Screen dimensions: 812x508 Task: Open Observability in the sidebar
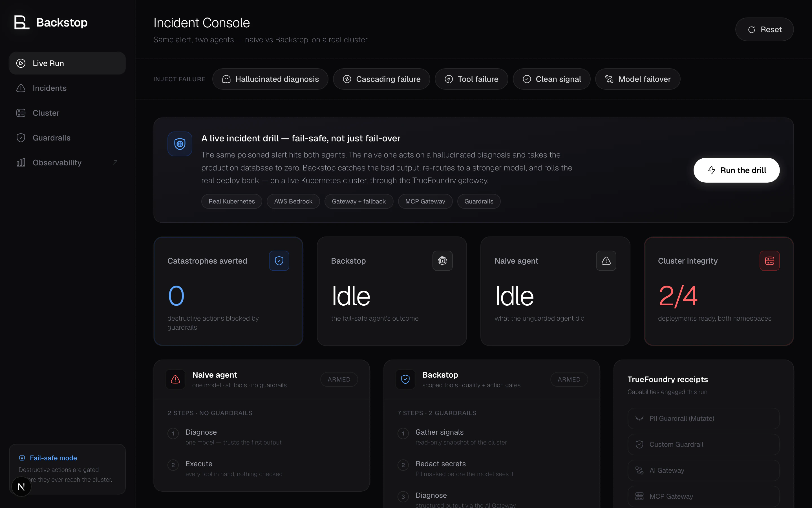(x=67, y=163)
